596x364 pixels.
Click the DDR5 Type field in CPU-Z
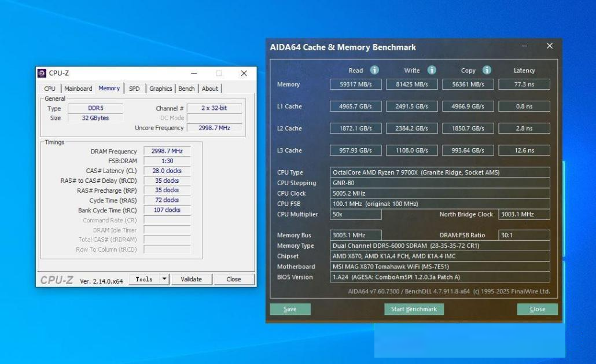click(x=95, y=108)
